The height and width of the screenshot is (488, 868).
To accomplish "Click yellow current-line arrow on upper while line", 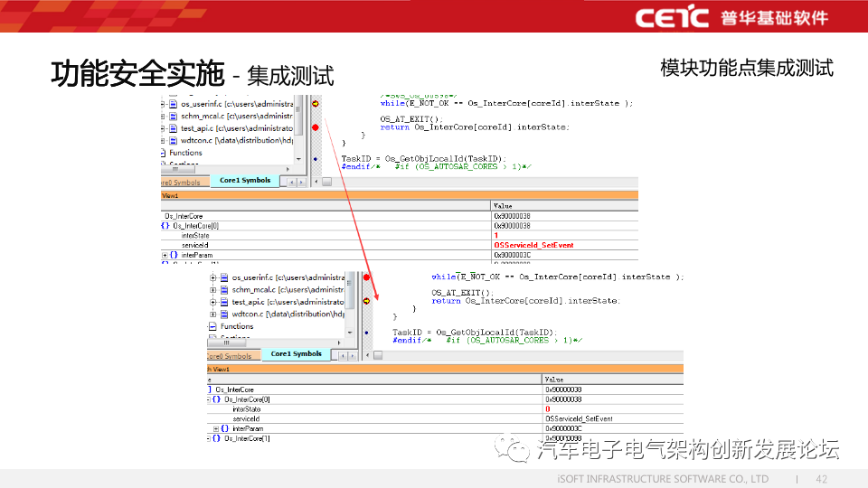I will (315, 103).
